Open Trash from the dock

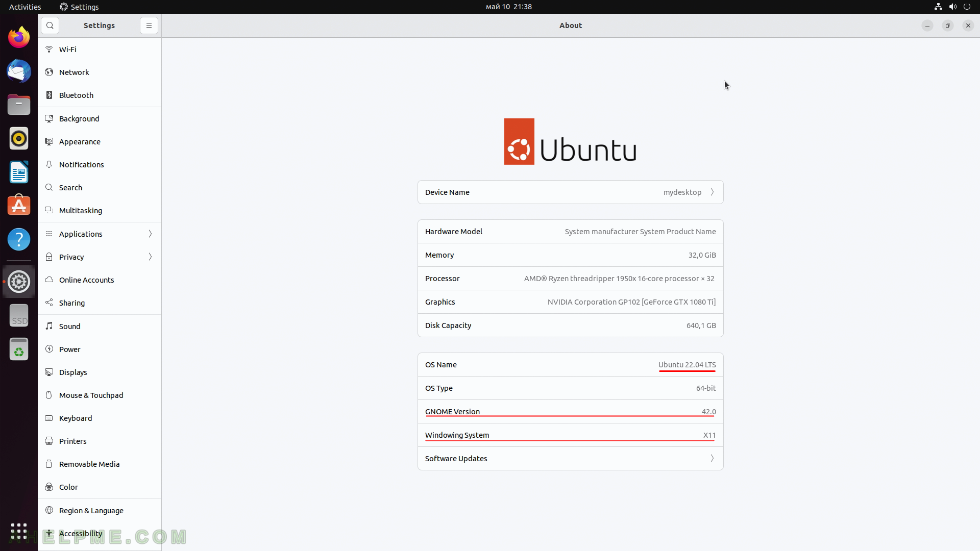click(x=19, y=349)
